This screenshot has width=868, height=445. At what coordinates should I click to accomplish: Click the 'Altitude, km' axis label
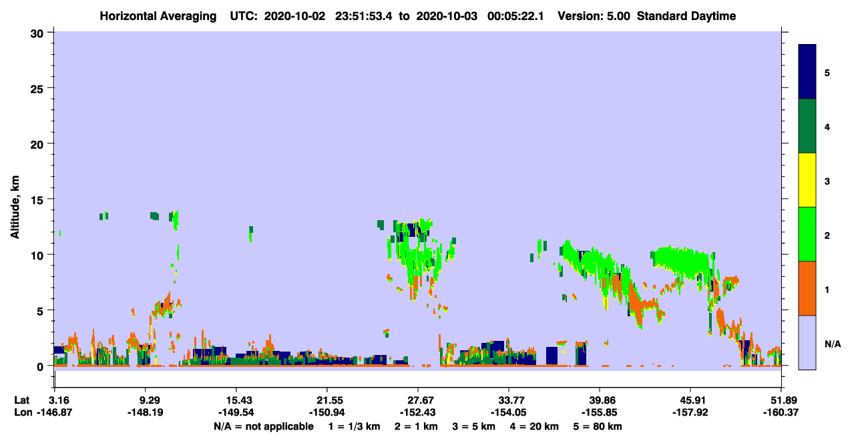tap(15, 206)
